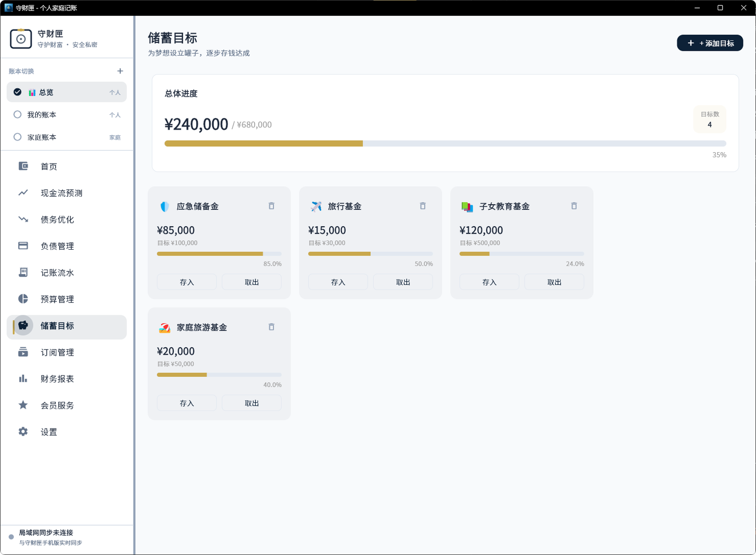Select the checked 总览 ledger
This screenshot has width=756, height=555.
tap(67, 92)
